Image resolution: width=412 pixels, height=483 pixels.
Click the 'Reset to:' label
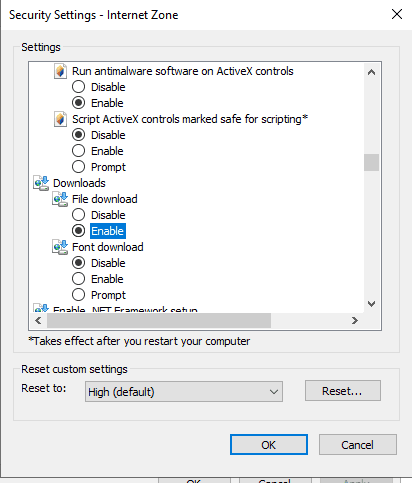[44, 388]
